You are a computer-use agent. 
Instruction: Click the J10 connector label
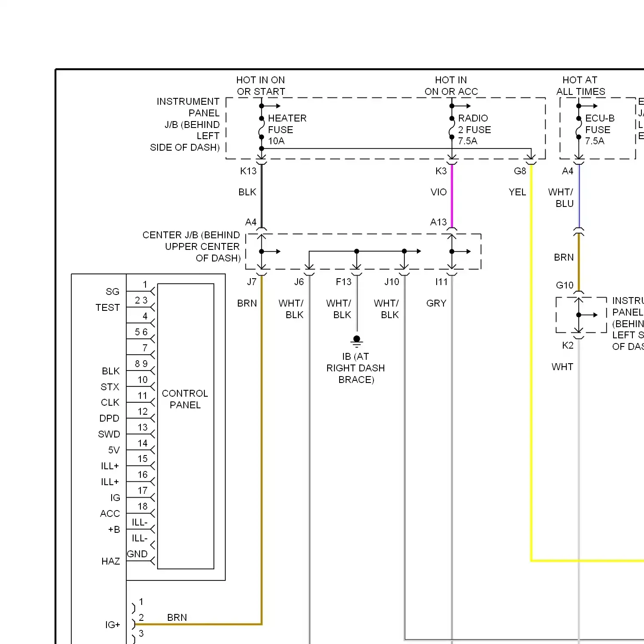tap(392, 282)
